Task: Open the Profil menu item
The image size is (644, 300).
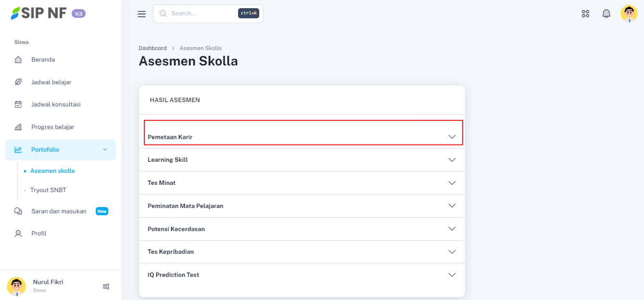Action: 39,234
